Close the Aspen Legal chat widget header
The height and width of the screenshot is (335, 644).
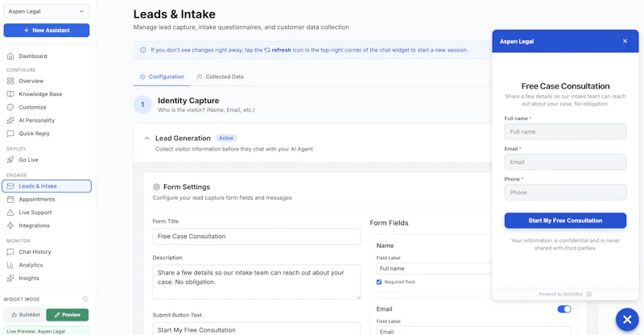click(625, 41)
